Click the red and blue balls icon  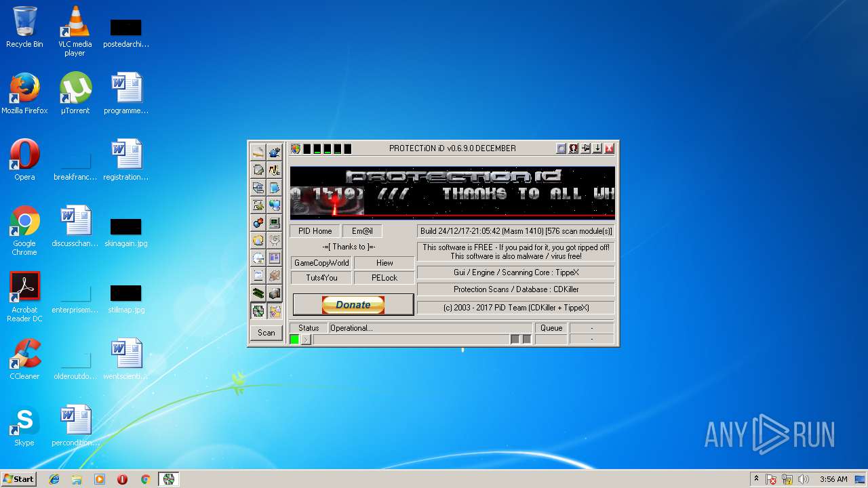point(258,222)
